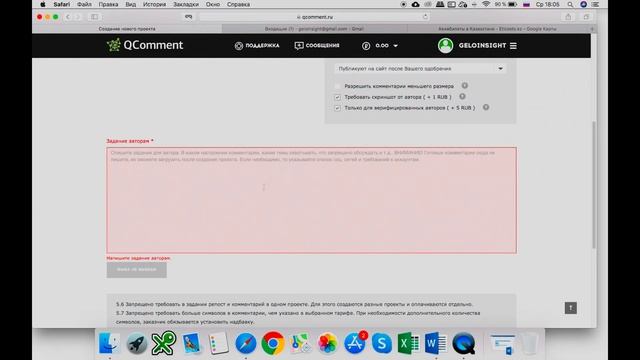This screenshot has height=360, width=640.
Task: Open the История menu
Action: tap(154, 4)
